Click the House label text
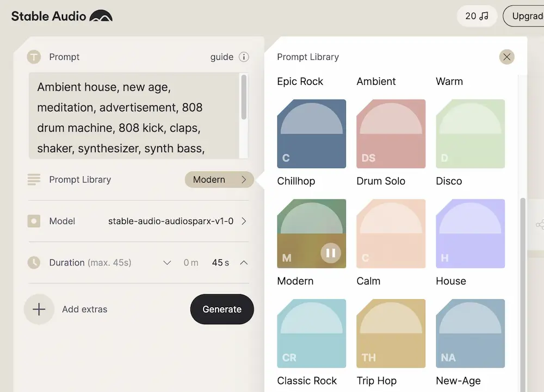Image resolution: width=544 pixels, height=392 pixels. coord(451,281)
